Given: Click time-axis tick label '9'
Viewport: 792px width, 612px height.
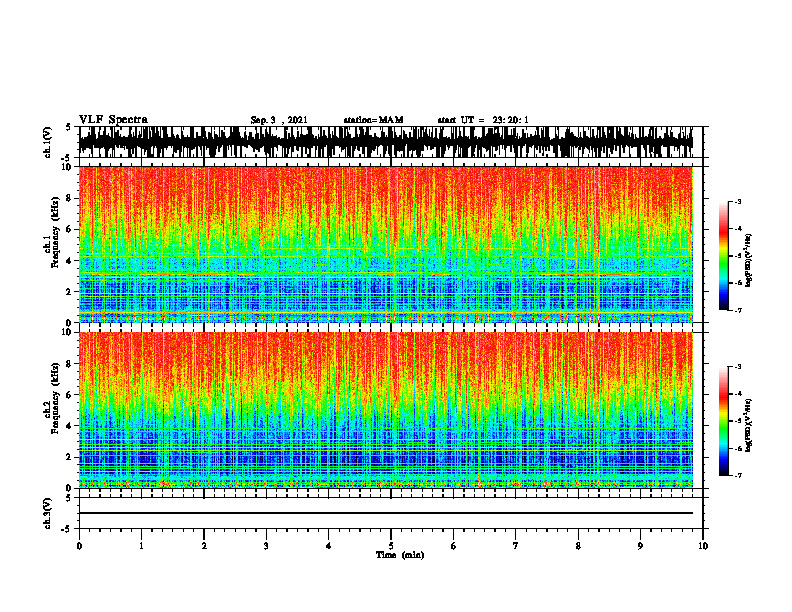Looking at the screenshot, I should pos(640,546).
